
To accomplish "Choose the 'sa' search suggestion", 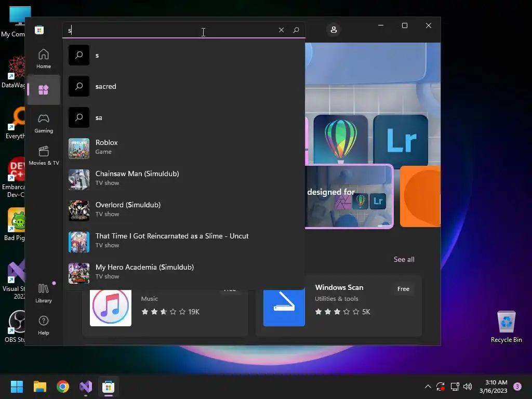I will (x=183, y=118).
